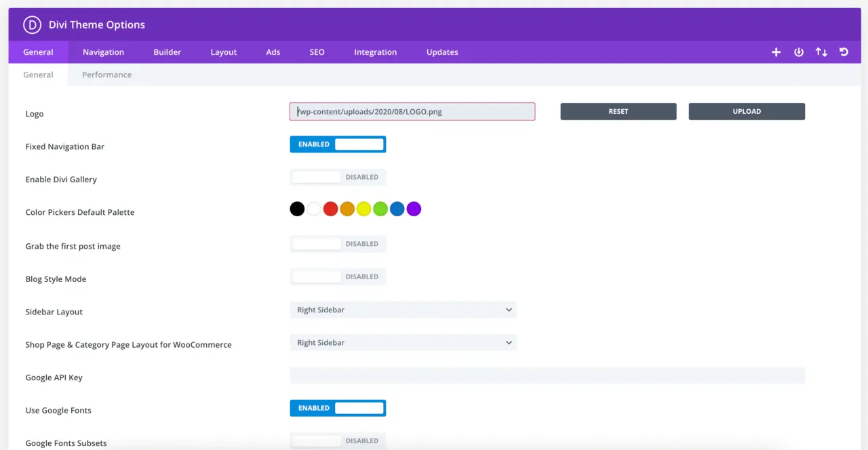Click the Color Pickers Default Palette label
The width and height of the screenshot is (868, 450).
coord(80,212)
